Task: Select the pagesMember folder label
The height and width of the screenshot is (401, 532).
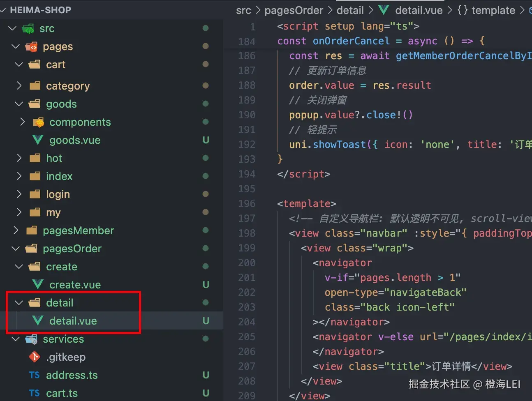Action: click(x=79, y=230)
